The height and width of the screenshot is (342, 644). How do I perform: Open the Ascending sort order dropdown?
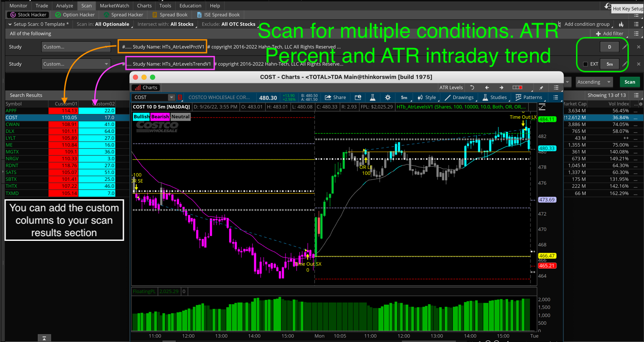594,82
